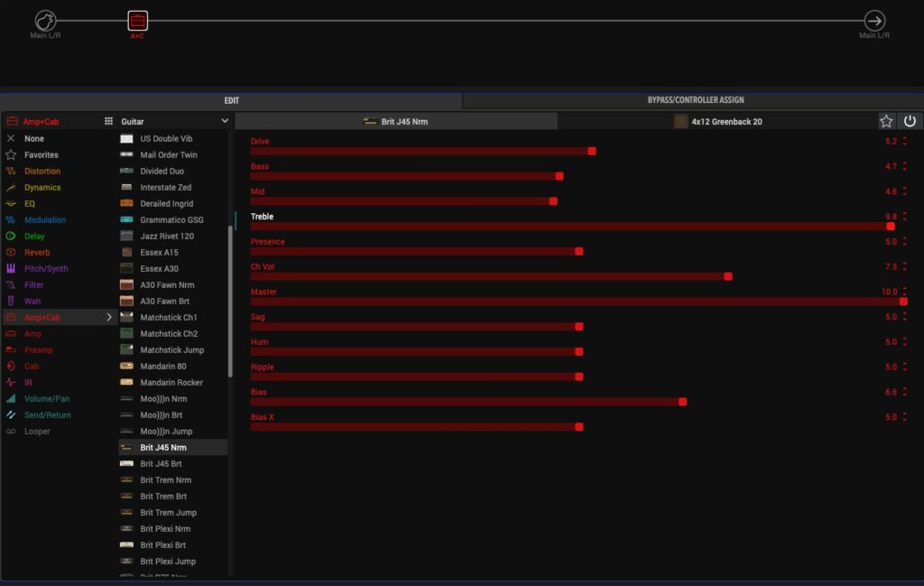Click the Bias slider handle
This screenshot has height=586, width=924.
click(x=682, y=402)
